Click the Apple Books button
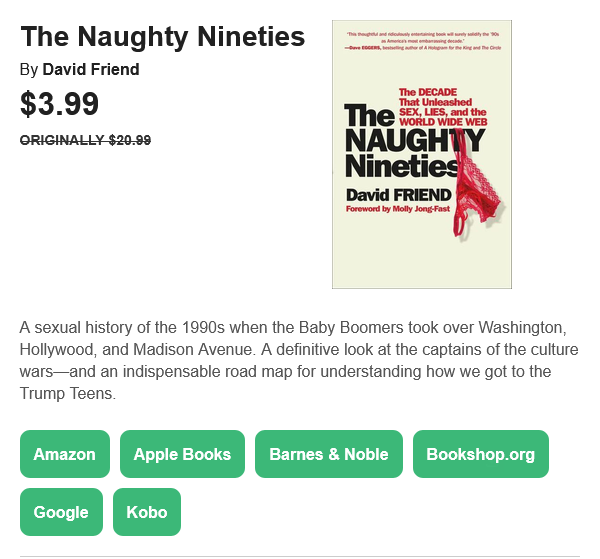Image resolution: width=600 pixels, height=559 pixels. click(182, 454)
